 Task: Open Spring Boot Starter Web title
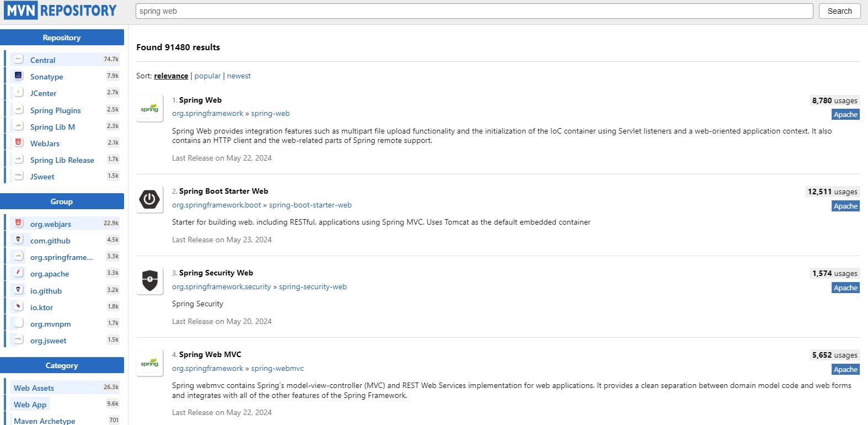coord(223,191)
